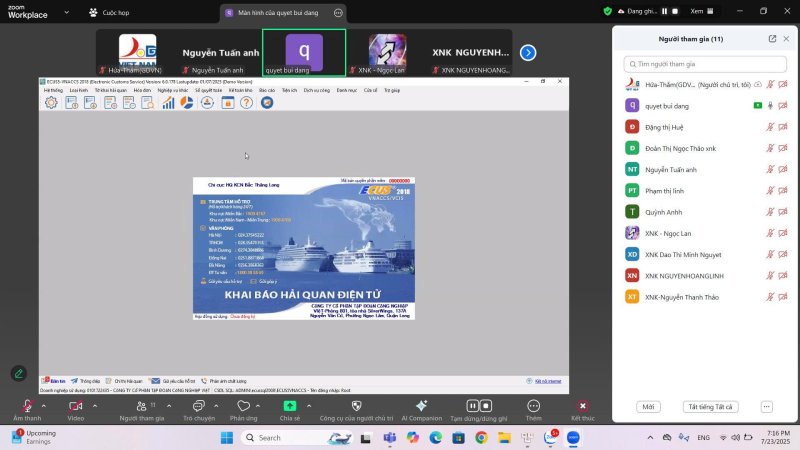800x450 pixels.
Task: Click the green Chia sẻ share button
Action: 290,406
